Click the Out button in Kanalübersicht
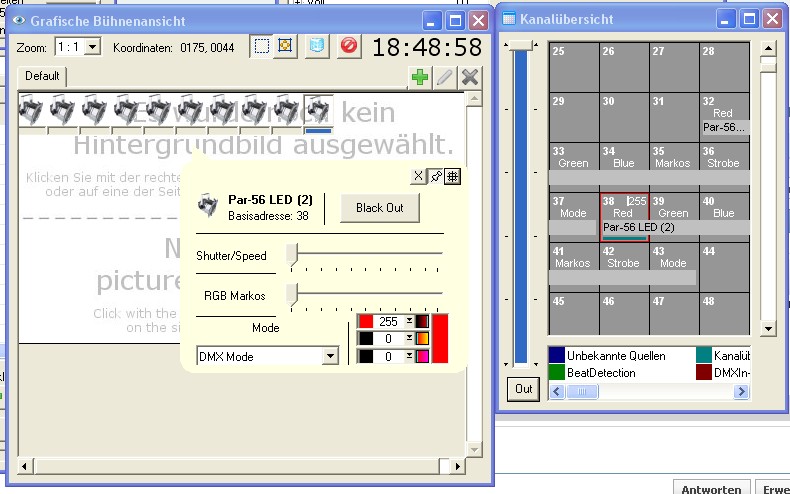Image resolution: width=790 pixels, height=494 pixels. coord(523,389)
